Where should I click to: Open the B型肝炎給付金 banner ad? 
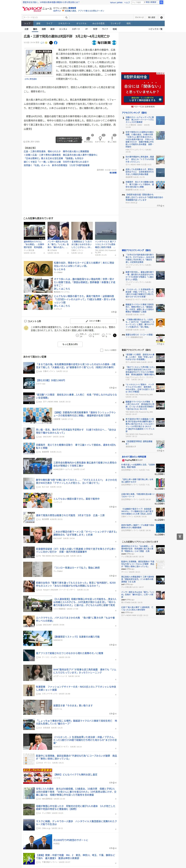coord(143,89)
